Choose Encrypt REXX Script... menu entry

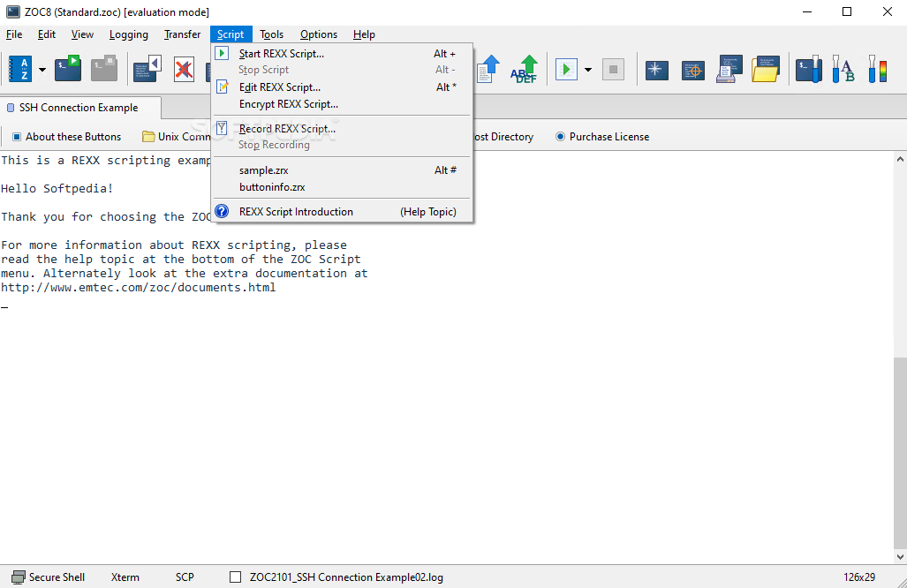coord(343,104)
